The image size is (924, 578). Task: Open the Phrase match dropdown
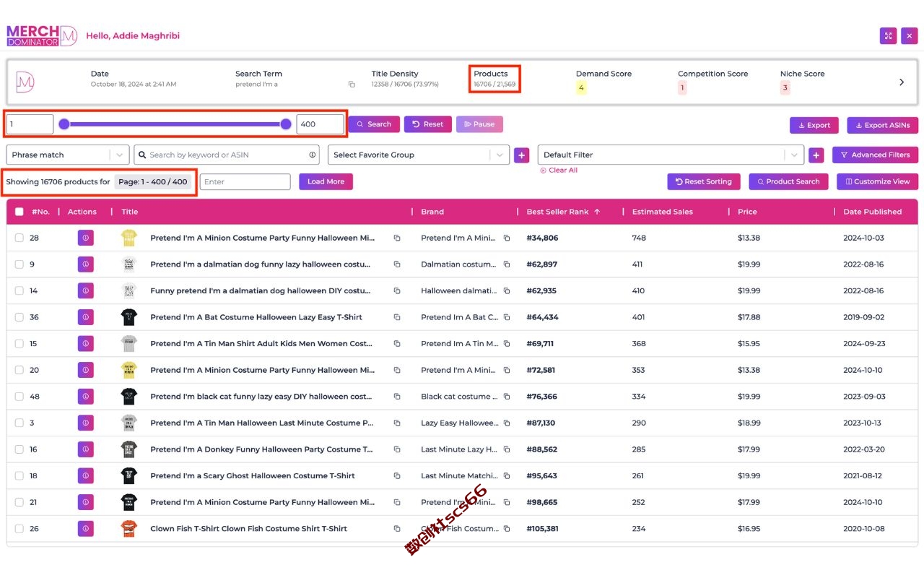point(68,155)
